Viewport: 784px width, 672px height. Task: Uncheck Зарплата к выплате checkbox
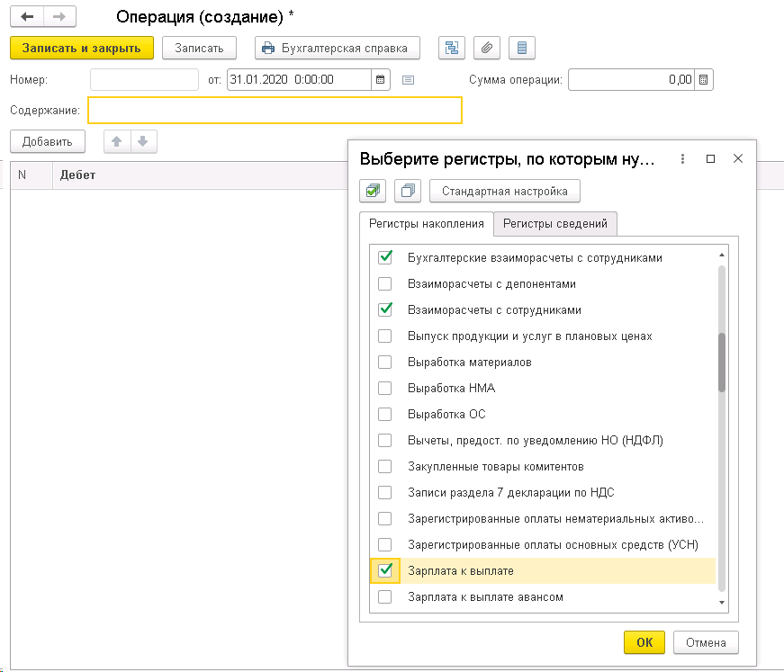pyautogui.click(x=385, y=570)
